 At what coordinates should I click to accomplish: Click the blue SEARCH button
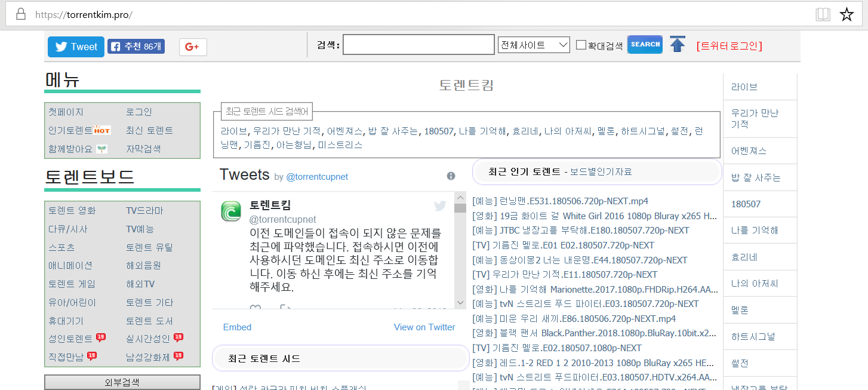pyautogui.click(x=645, y=44)
